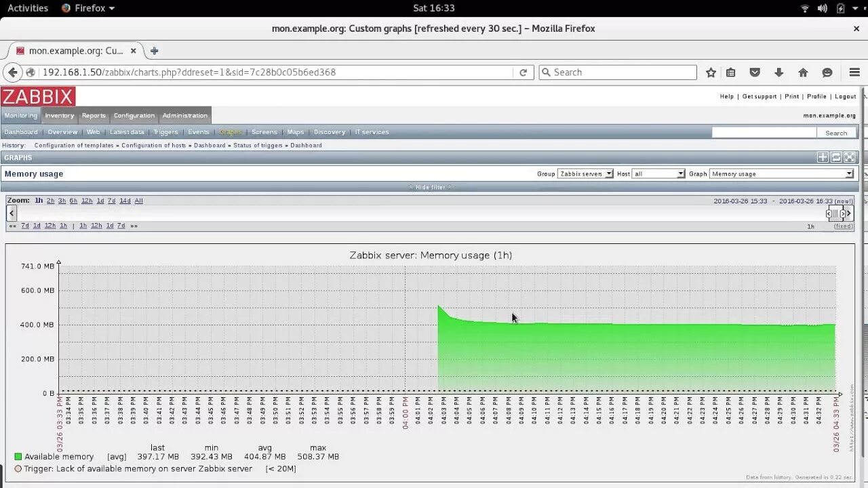Open the Events submenu item
The image size is (868, 488).
click(199, 132)
